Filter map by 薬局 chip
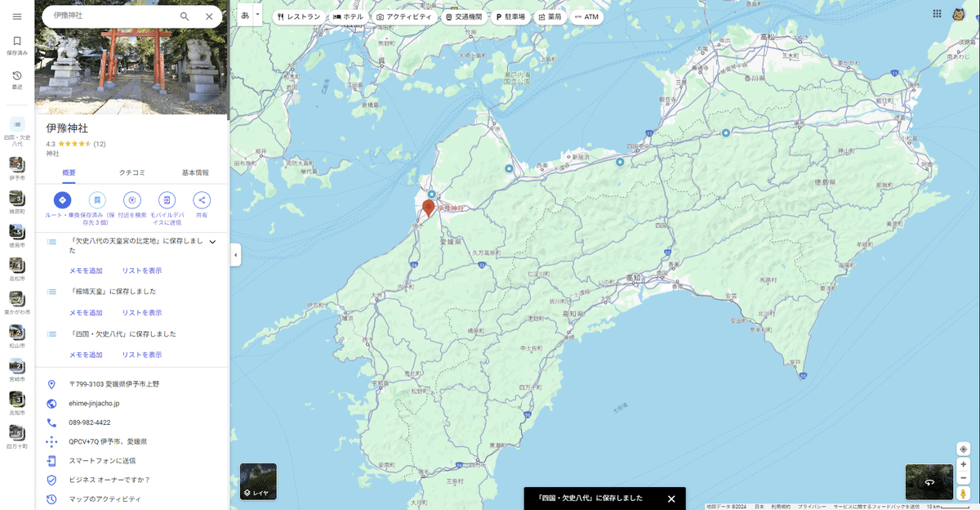 click(x=550, y=16)
